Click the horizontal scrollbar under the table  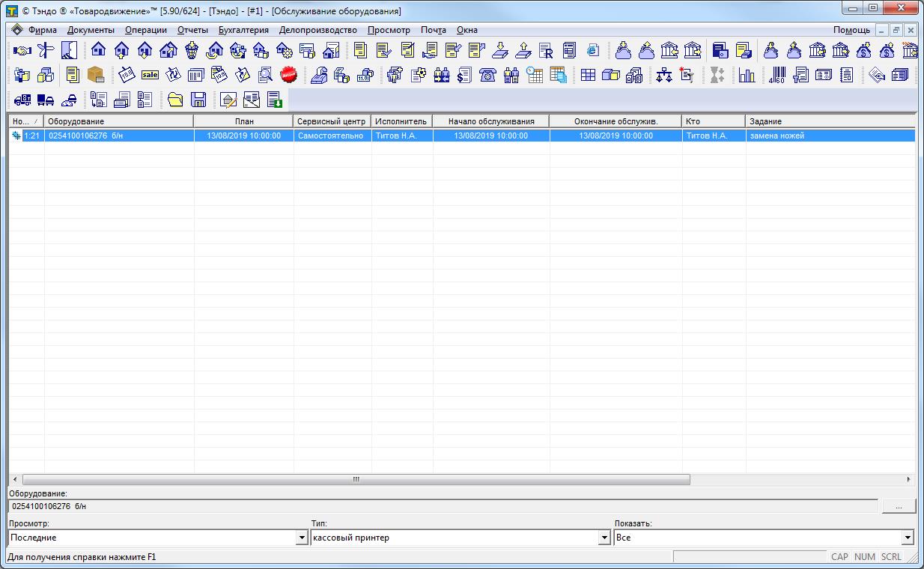pos(356,479)
